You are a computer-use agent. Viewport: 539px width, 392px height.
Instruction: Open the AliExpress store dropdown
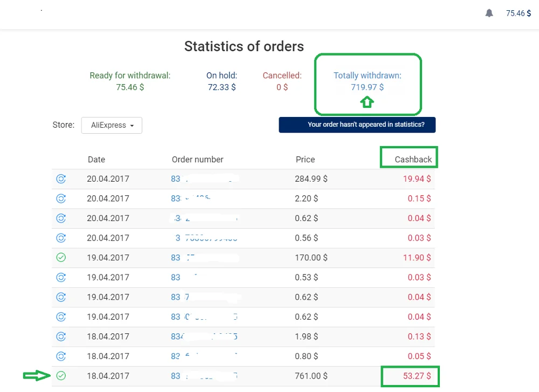(112, 125)
